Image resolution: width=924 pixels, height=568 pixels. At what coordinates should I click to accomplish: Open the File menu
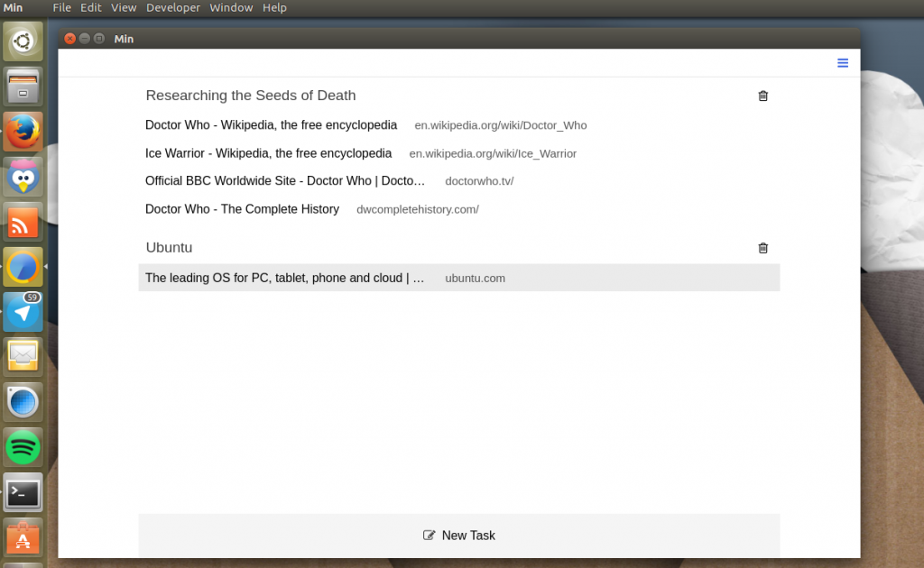coord(61,7)
